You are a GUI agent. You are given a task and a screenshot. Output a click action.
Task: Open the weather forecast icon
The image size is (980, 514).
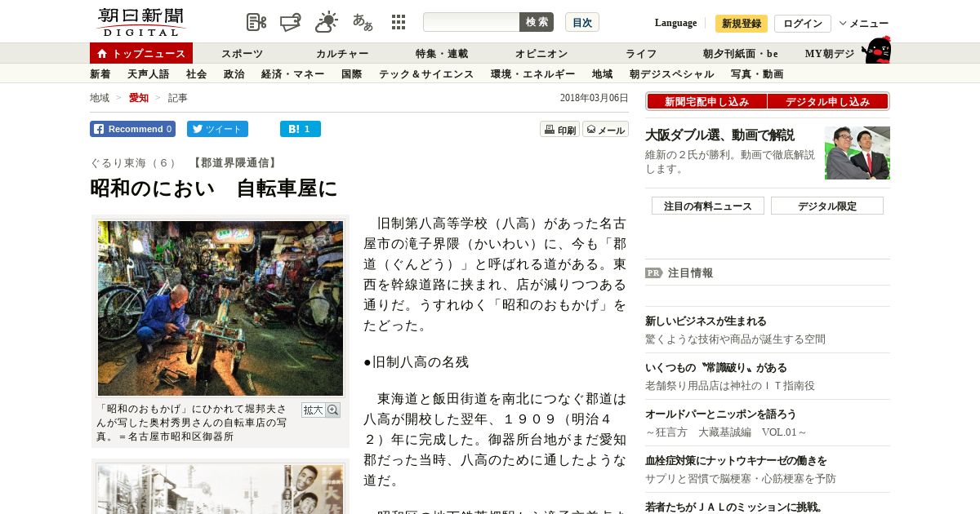327,22
